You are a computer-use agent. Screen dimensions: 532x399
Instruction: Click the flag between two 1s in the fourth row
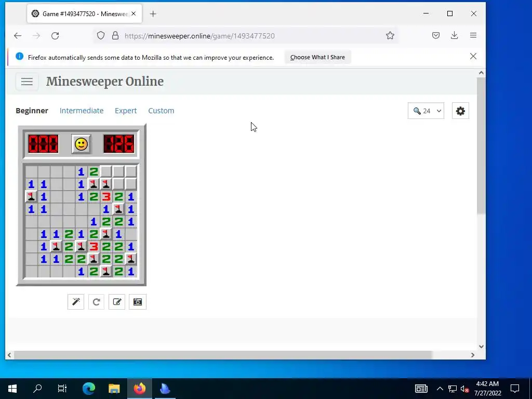[x=118, y=209]
